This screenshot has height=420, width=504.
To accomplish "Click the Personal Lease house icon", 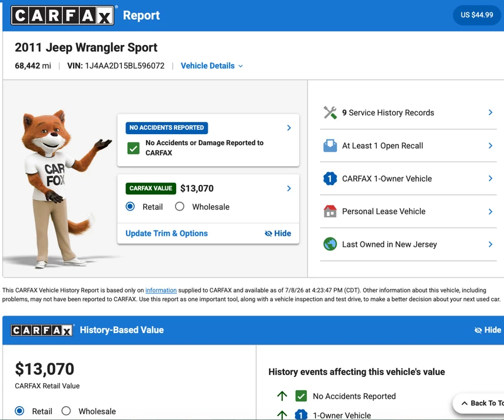I will click(330, 211).
